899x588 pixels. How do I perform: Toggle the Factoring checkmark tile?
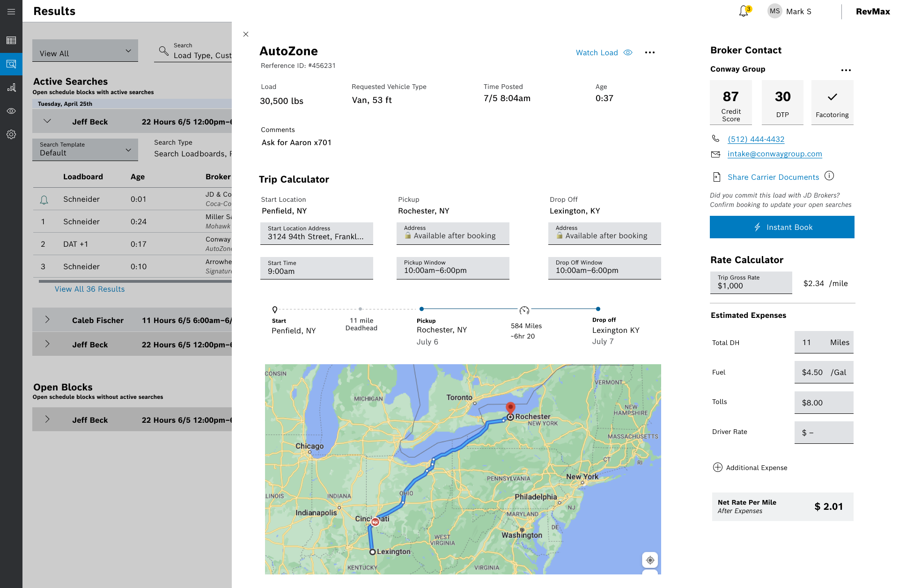click(x=832, y=103)
